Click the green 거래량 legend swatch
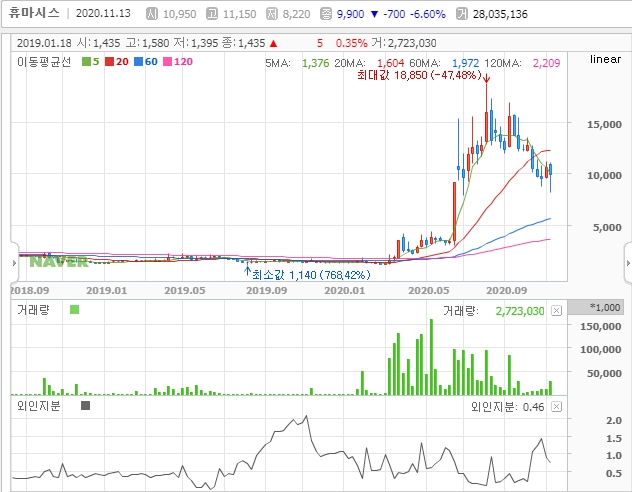Image resolution: width=632 pixels, height=492 pixels. (x=74, y=309)
